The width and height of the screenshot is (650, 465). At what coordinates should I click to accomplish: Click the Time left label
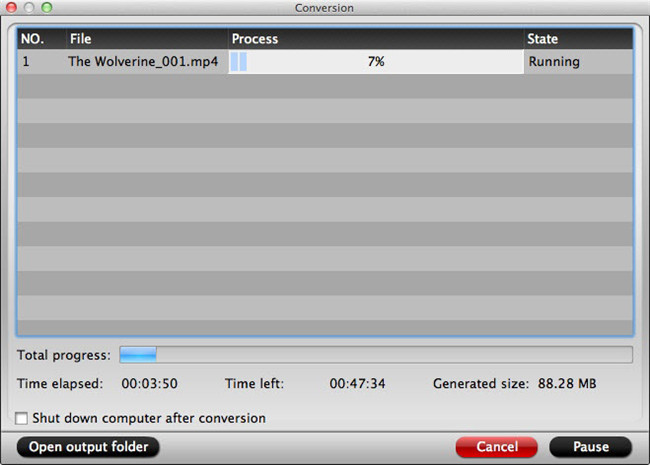[x=255, y=383]
